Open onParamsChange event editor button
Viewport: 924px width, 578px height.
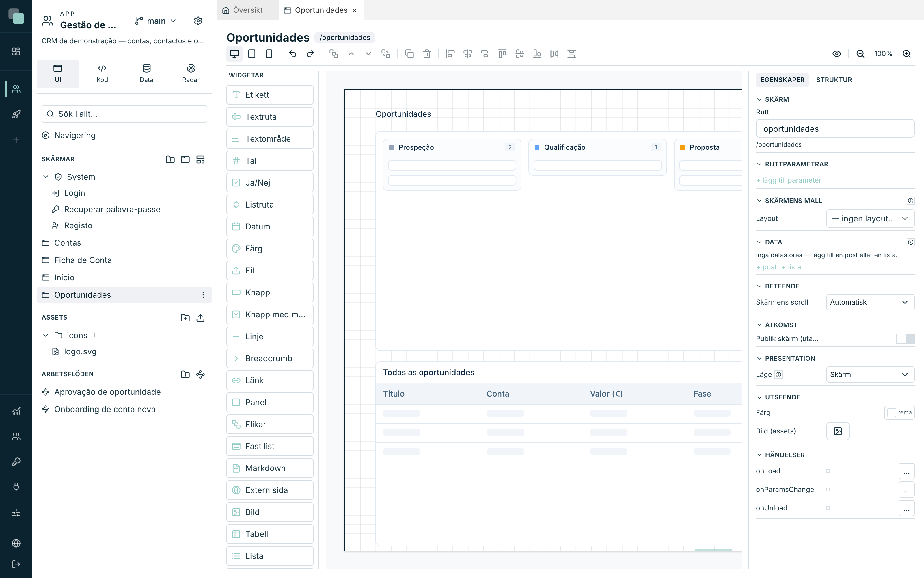click(x=906, y=490)
